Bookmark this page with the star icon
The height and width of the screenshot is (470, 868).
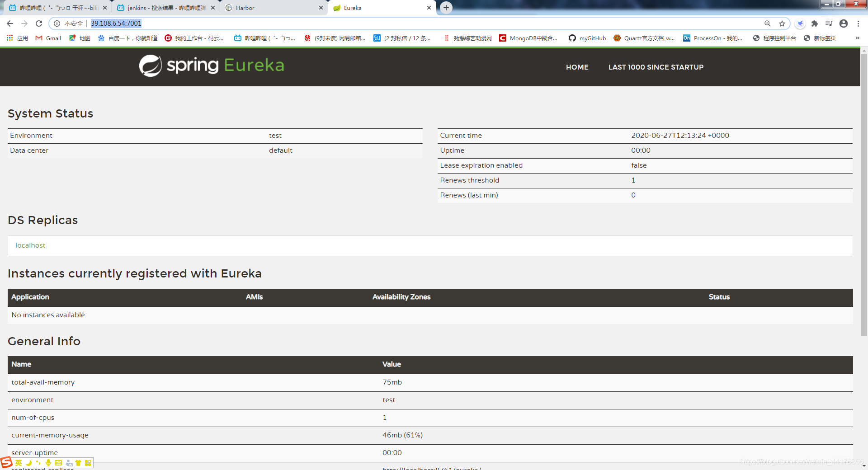click(x=782, y=23)
